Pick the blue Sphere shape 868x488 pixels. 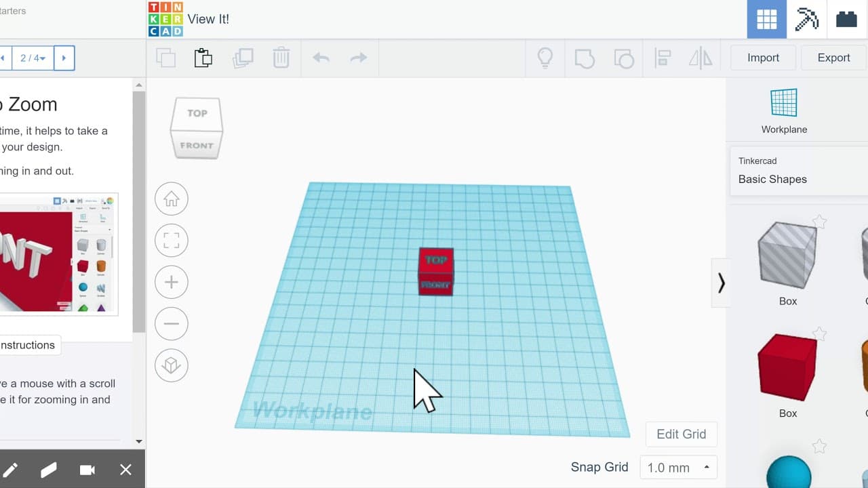(x=789, y=472)
